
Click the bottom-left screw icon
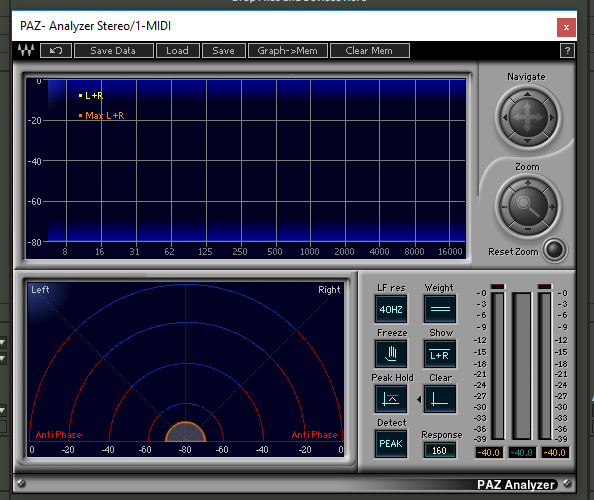pos(22,483)
